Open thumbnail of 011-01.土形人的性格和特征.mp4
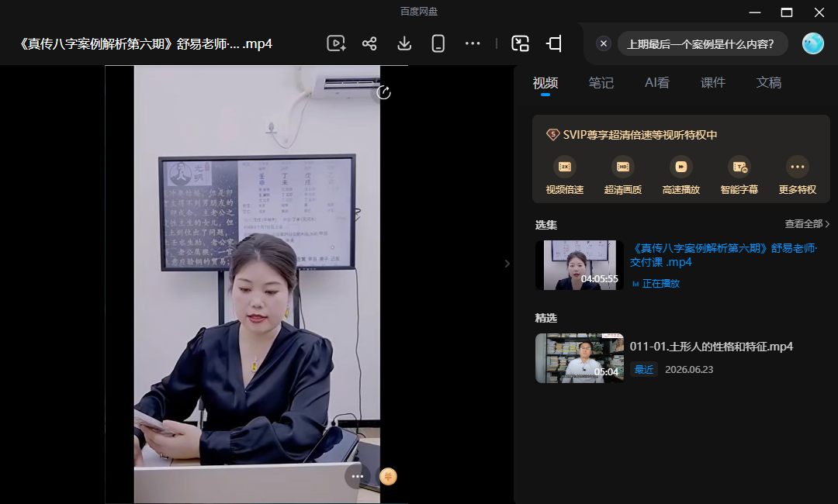This screenshot has height=504, width=838. click(580, 358)
